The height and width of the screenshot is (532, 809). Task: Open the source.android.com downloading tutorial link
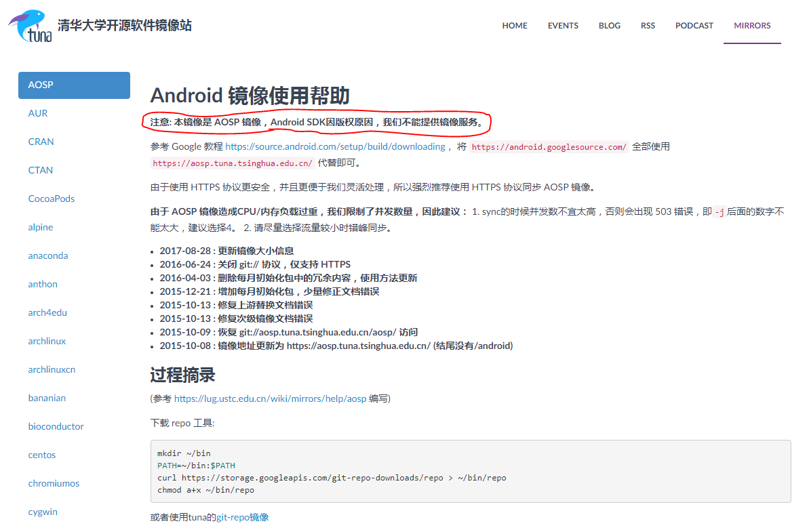336,147
